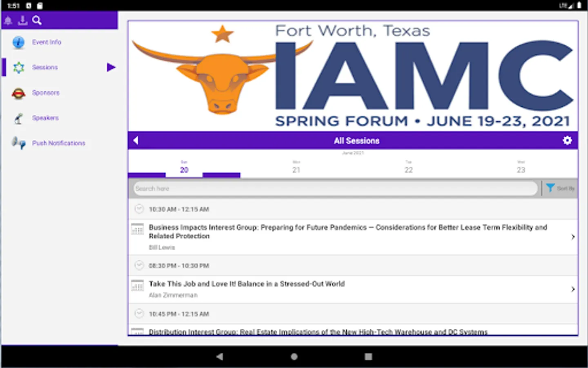Image resolution: width=588 pixels, height=368 pixels.
Task: Click calendar icon of Take This Job session
Action: (x=138, y=285)
